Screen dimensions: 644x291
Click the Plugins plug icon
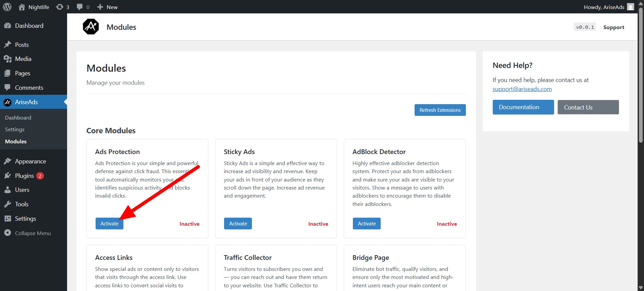(x=8, y=176)
